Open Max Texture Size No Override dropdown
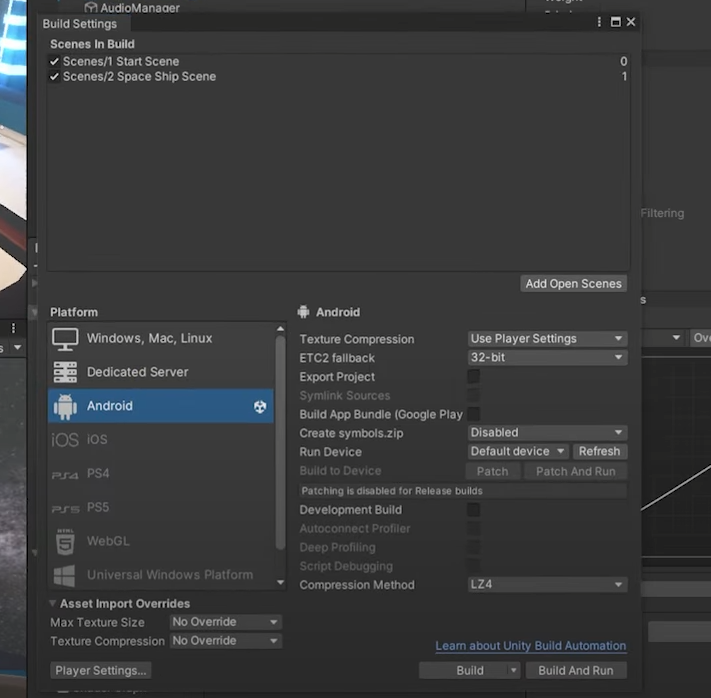This screenshot has width=711, height=698. click(x=226, y=622)
